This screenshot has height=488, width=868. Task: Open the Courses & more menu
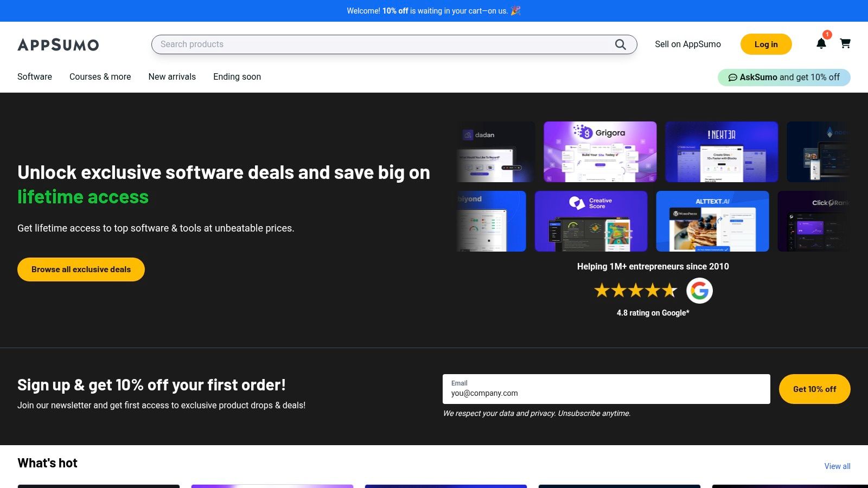(100, 77)
